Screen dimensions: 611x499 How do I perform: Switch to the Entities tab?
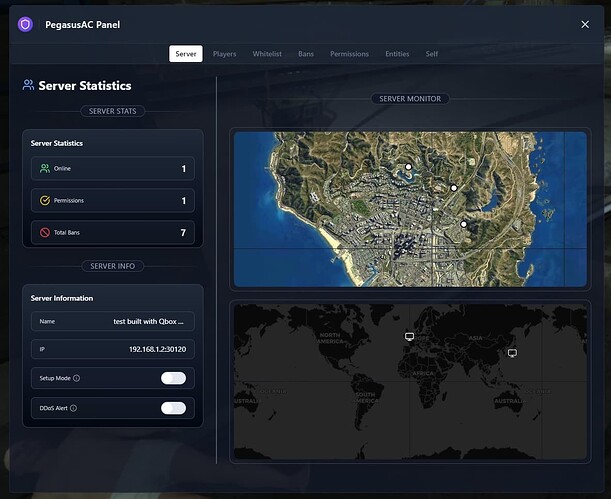click(x=397, y=54)
